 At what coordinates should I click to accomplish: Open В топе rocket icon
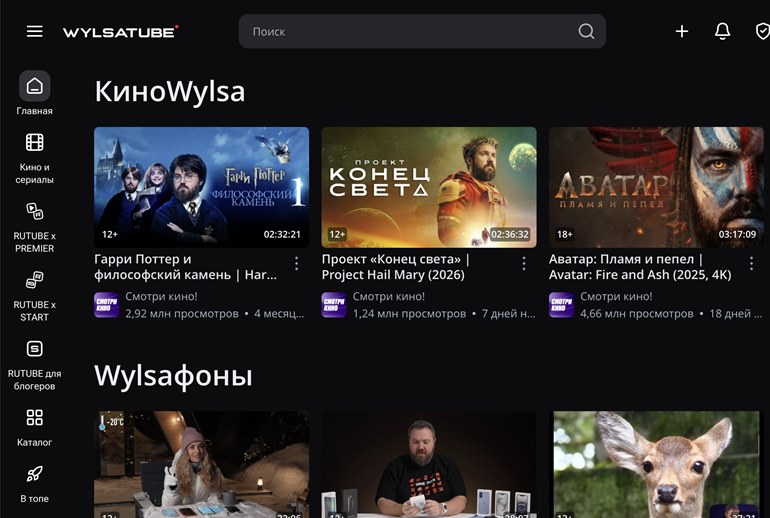tap(34, 474)
